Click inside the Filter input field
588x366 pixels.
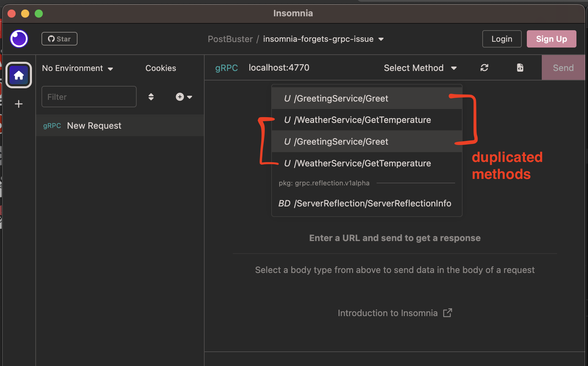pos(89,96)
